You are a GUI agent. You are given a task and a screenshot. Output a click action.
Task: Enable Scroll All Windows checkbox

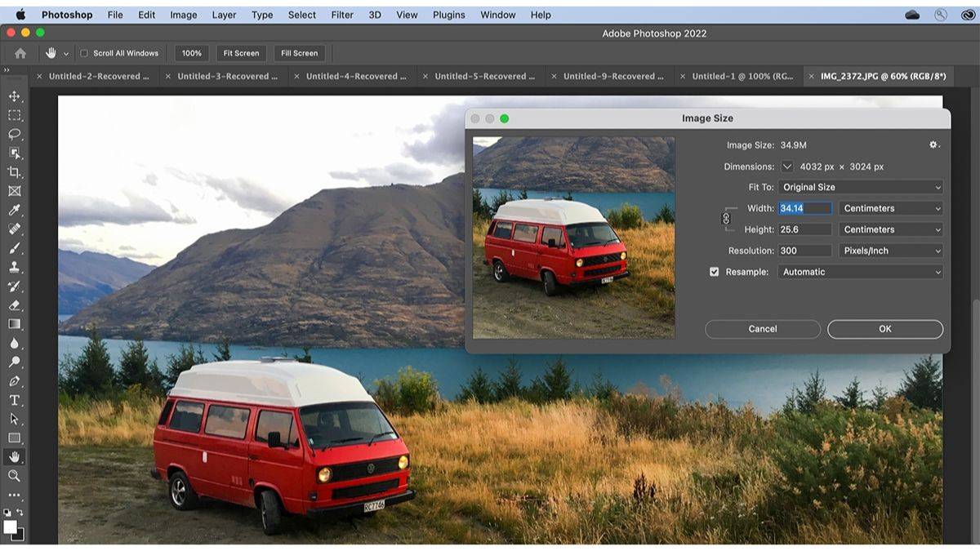[x=84, y=53]
